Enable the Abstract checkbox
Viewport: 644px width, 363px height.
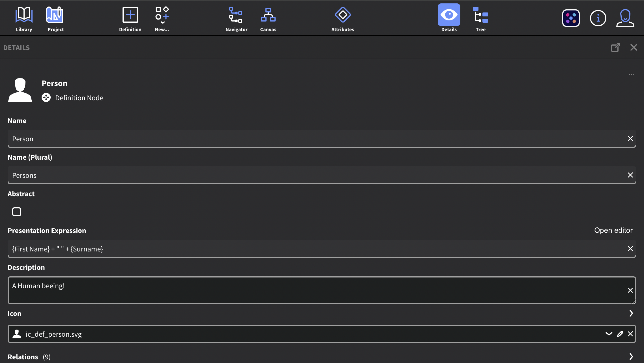pyautogui.click(x=17, y=212)
